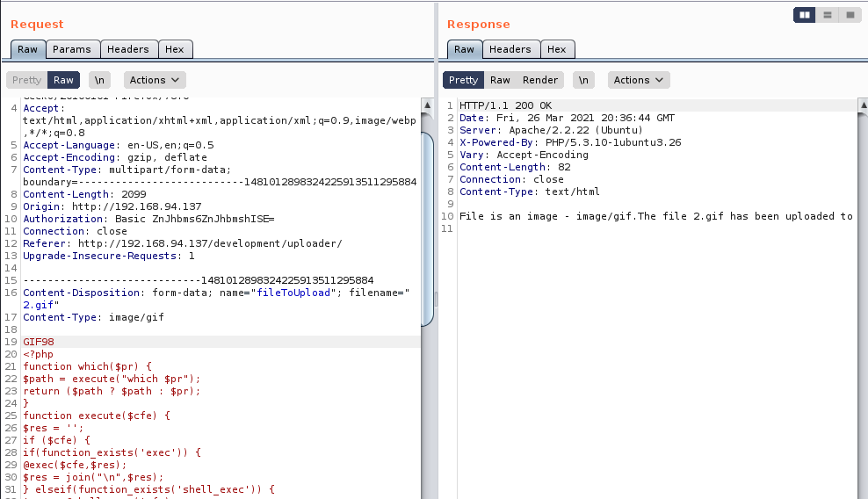Click the File is an image response text

click(x=656, y=216)
